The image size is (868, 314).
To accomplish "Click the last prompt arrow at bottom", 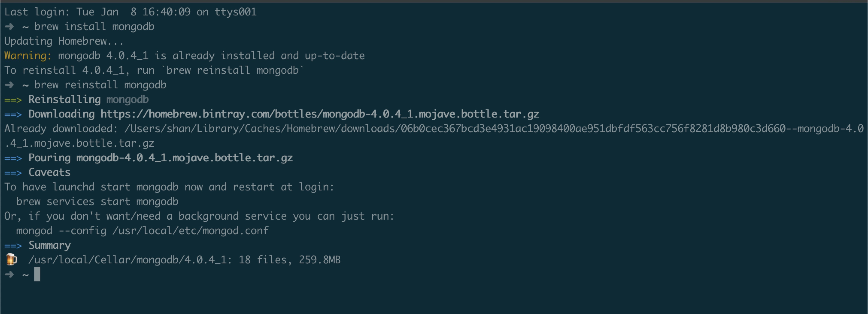I will coord(9,274).
